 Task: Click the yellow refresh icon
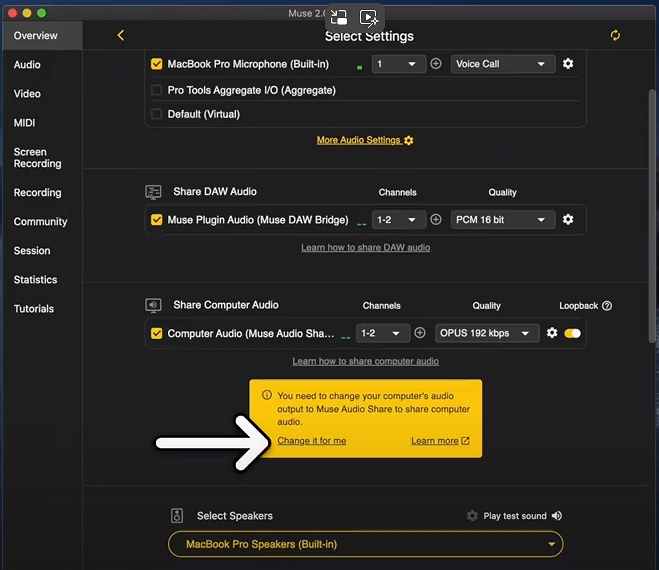point(615,35)
